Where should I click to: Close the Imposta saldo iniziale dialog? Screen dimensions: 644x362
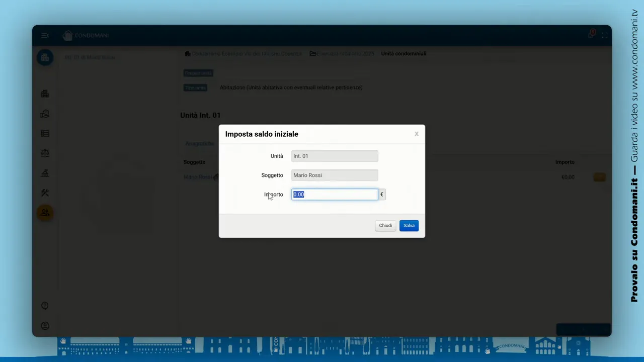(416, 134)
